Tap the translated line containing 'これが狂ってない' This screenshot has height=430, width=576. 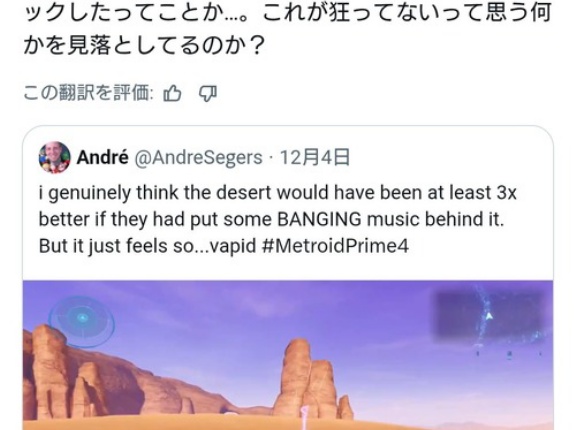pos(288,13)
